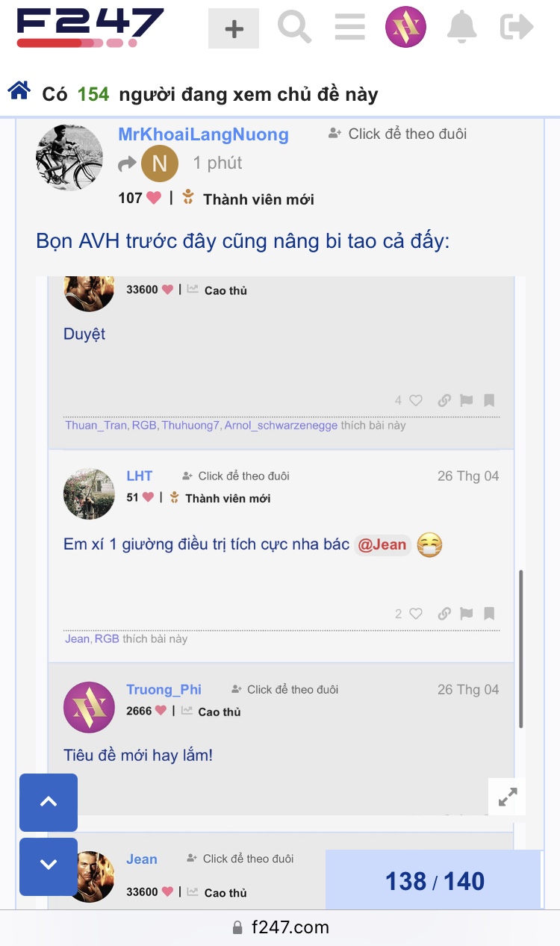
Task: Bookmark the LHT post
Action: [x=489, y=614]
